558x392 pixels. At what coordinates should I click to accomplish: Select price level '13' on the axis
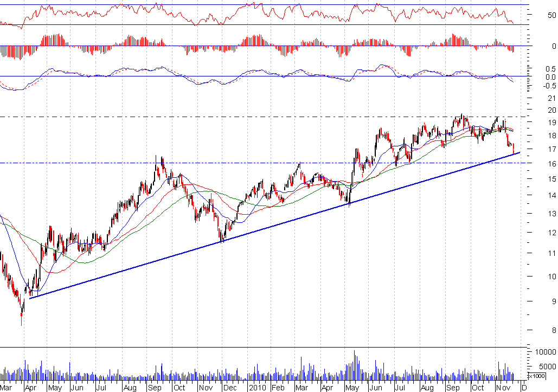point(552,214)
